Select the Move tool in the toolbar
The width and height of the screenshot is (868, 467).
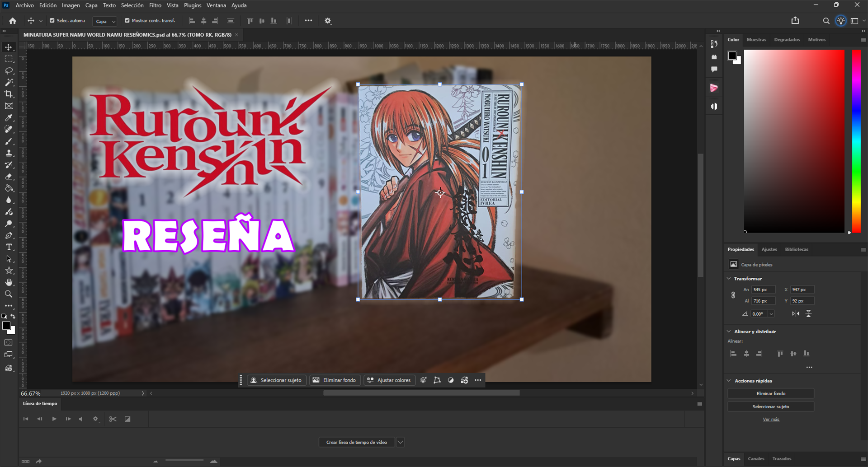9,47
